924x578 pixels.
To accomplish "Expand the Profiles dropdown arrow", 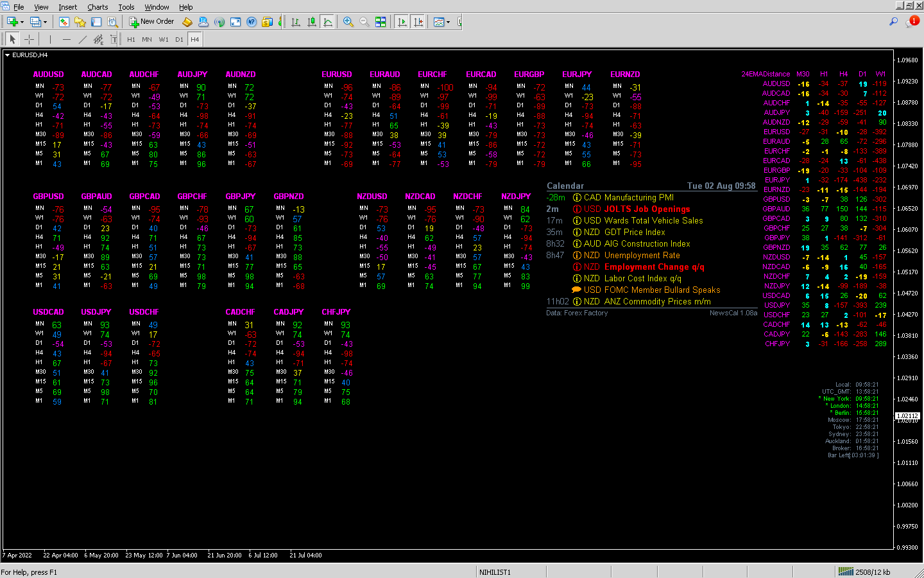I will (x=45, y=22).
